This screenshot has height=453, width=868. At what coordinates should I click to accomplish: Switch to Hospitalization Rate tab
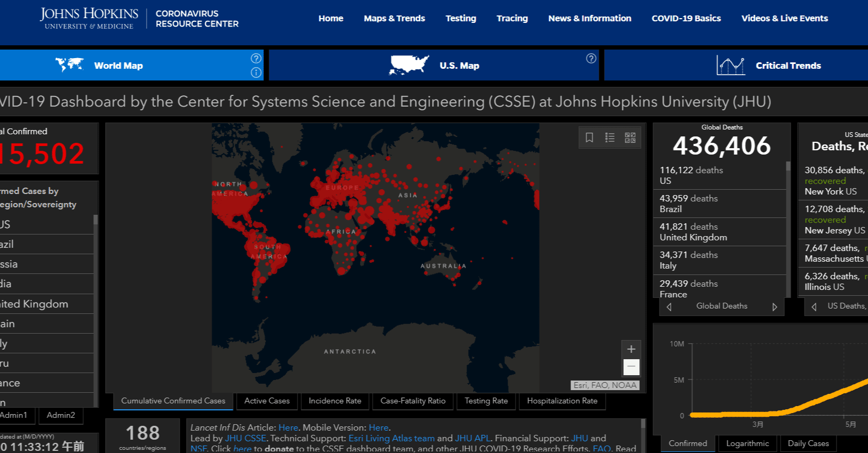coord(562,401)
